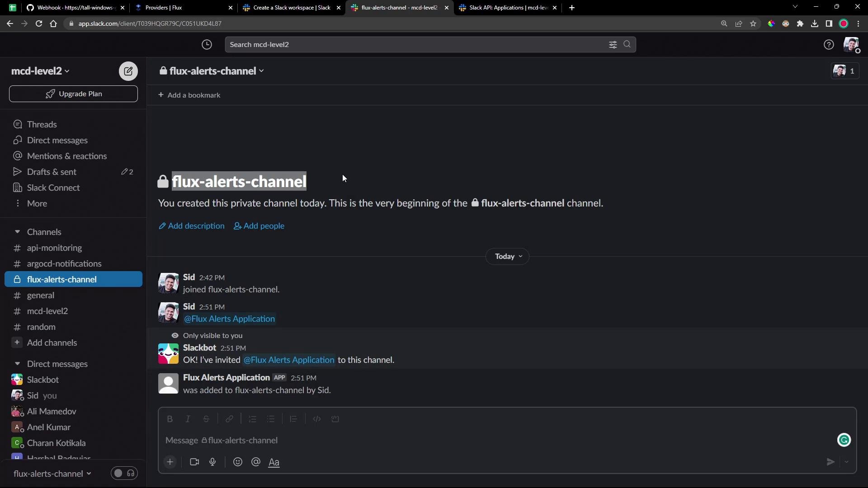The height and width of the screenshot is (488, 868).
Task: Toggle the huddle headphones switch
Action: 124,473
